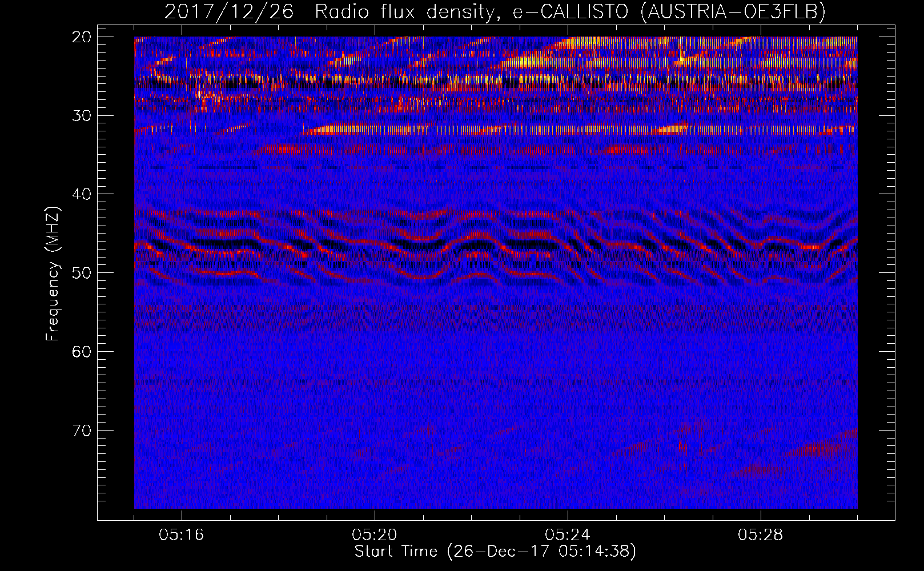Click the title text 'Radio flux density, e-CALLISTO'

pos(471,11)
